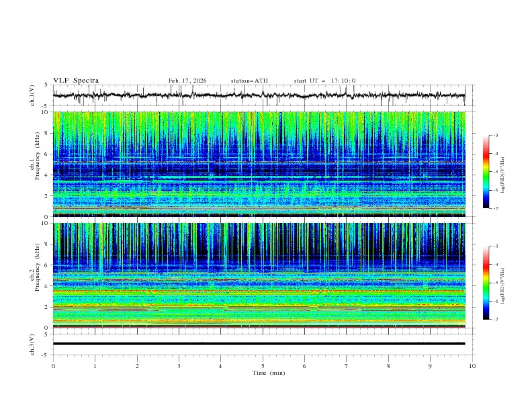Click the date 'Feb. 17, 2026'

tap(187, 81)
